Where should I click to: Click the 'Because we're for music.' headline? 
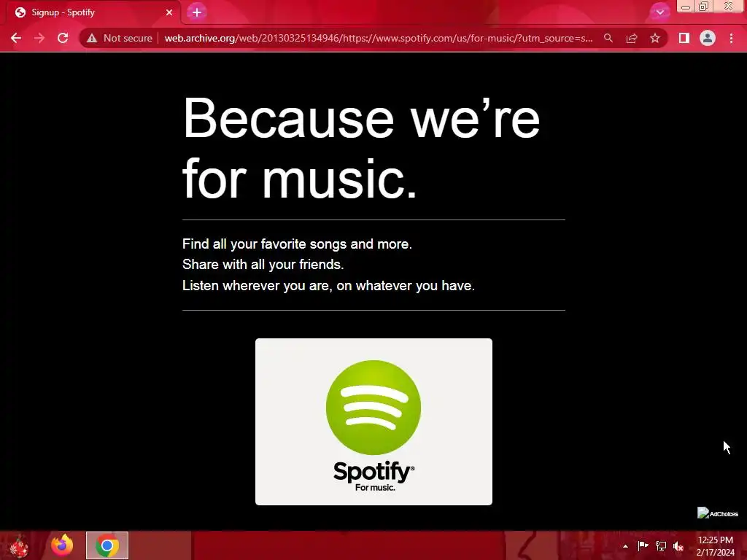point(361,147)
